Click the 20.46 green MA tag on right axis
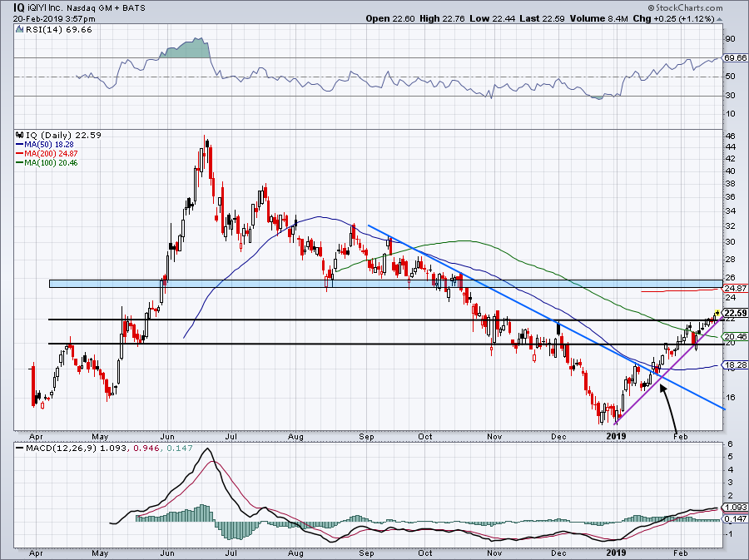Viewport: 749px width, 560px height. click(x=735, y=336)
